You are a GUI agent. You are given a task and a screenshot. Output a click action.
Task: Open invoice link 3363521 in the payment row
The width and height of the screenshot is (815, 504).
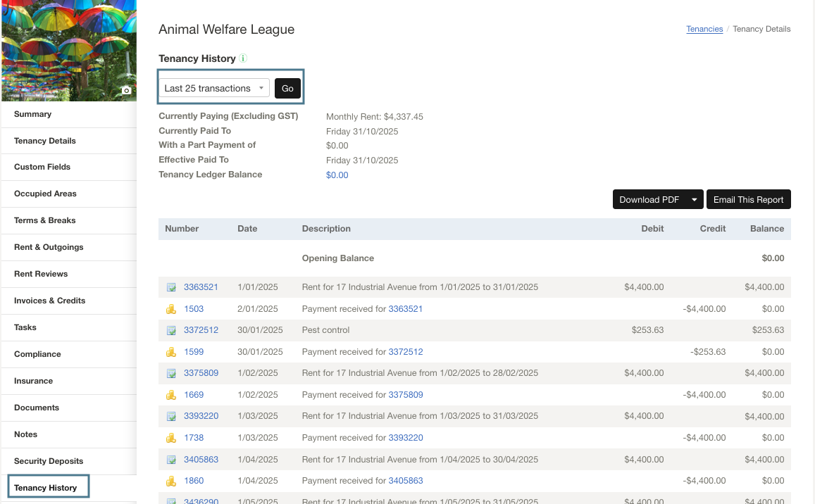tap(406, 308)
